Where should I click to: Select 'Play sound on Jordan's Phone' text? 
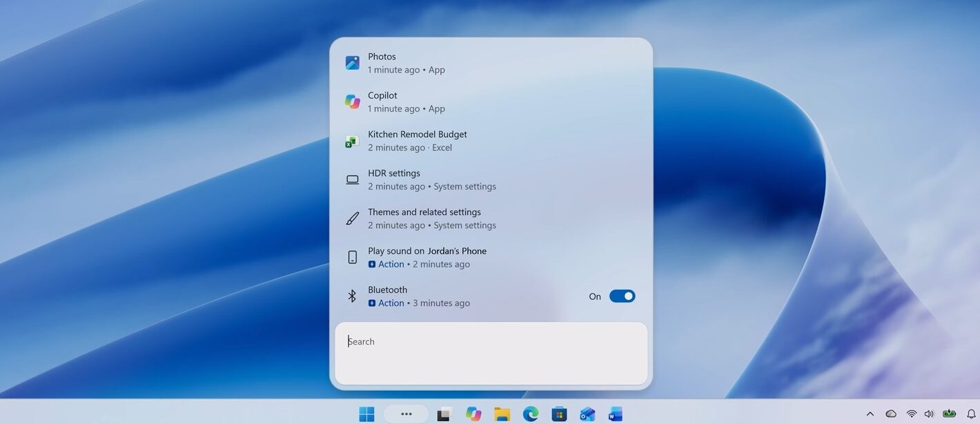coord(427,251)
